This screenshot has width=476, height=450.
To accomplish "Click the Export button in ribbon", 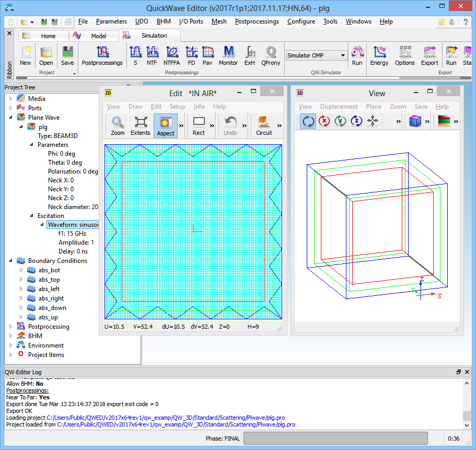I will (429, 55).
